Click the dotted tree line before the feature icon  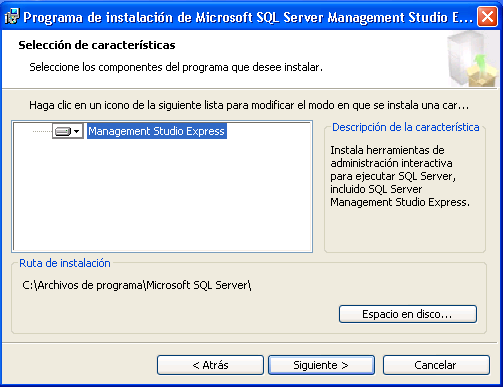[42, 131]
